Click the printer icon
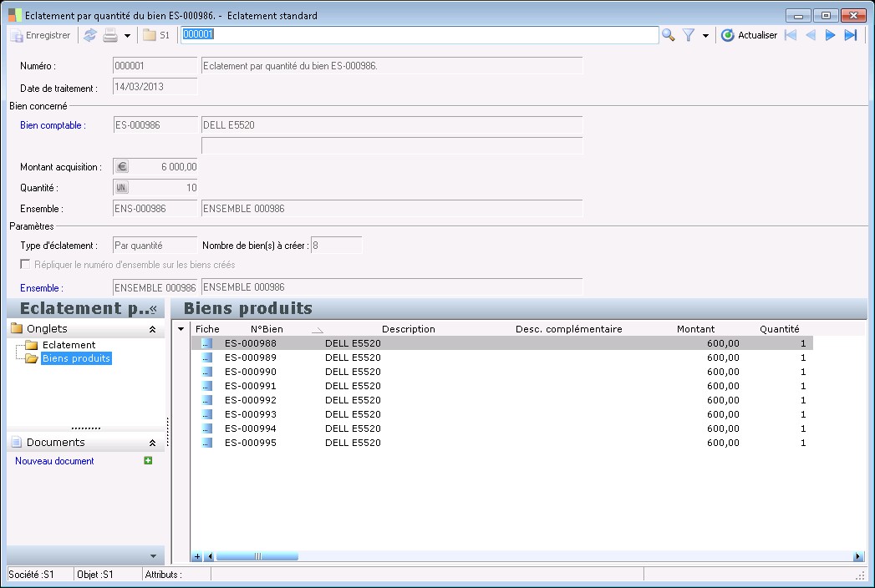The height and width of the screenshot is (588, 875). pyautogui.click(x=110, y=35)
